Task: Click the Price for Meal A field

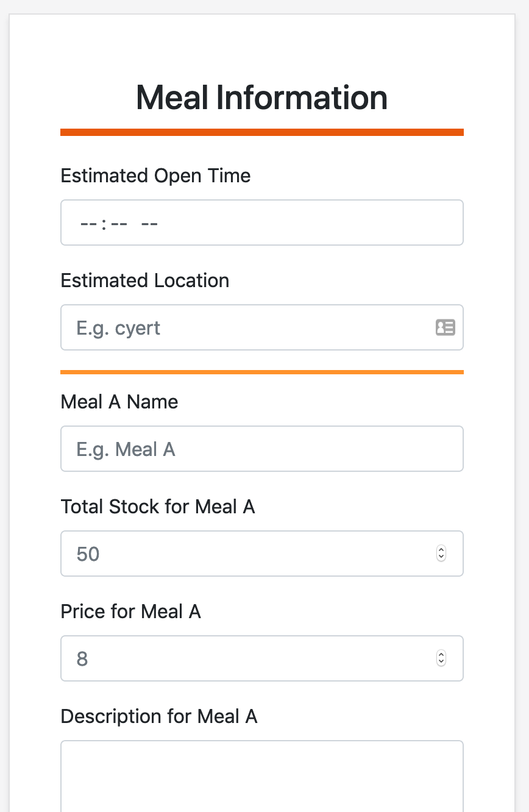Action: (x=244, y=659)
